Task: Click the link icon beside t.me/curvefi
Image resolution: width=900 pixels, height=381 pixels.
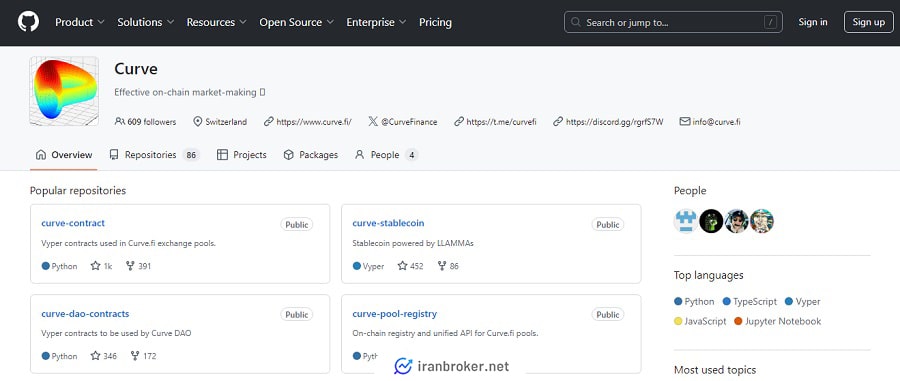Action: pos(459,122)
